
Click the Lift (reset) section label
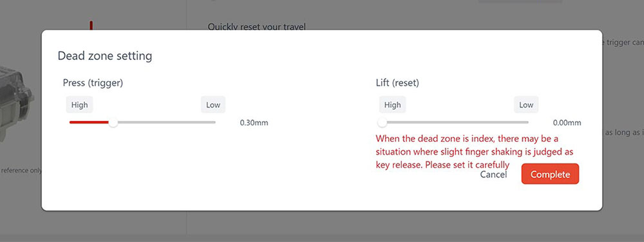(x=397, y=83)
